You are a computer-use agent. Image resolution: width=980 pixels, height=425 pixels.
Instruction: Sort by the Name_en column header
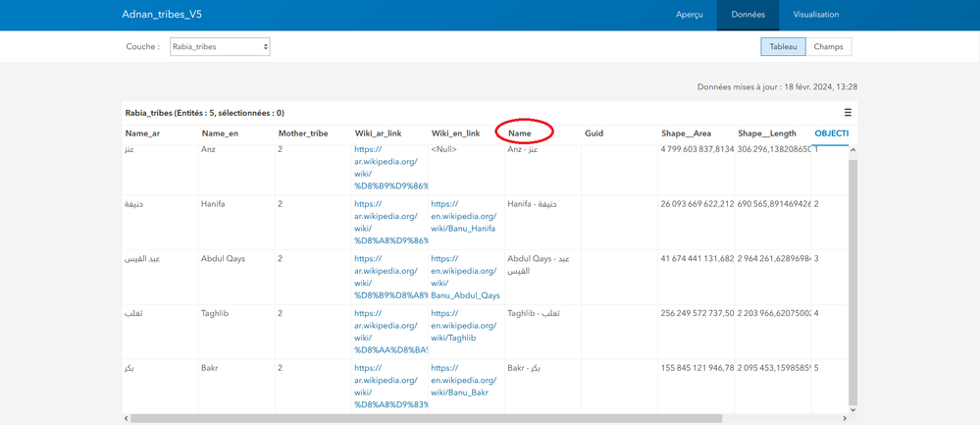click(220, 133)
